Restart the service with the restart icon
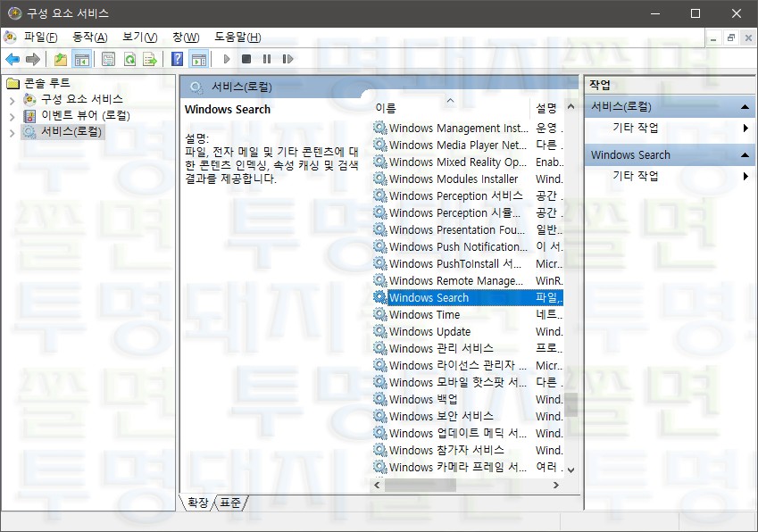Viewport: 758px width, 532px height. pyautogui.click(x=287, y=59)
